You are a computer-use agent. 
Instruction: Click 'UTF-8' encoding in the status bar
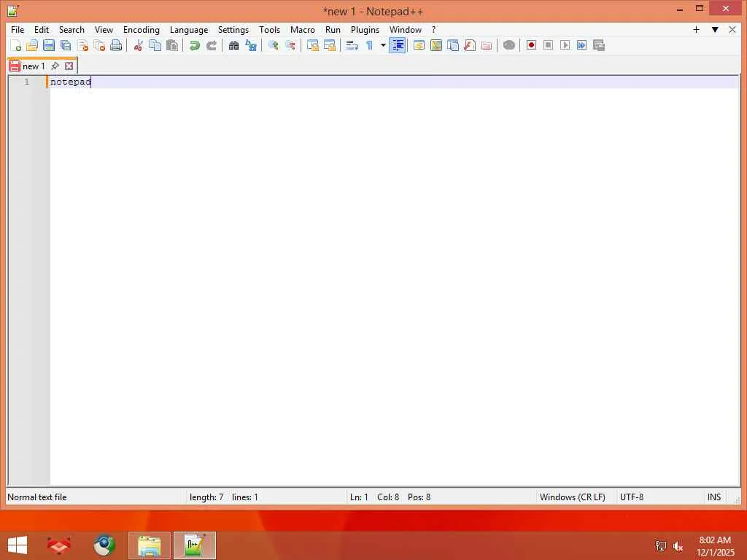631,497
